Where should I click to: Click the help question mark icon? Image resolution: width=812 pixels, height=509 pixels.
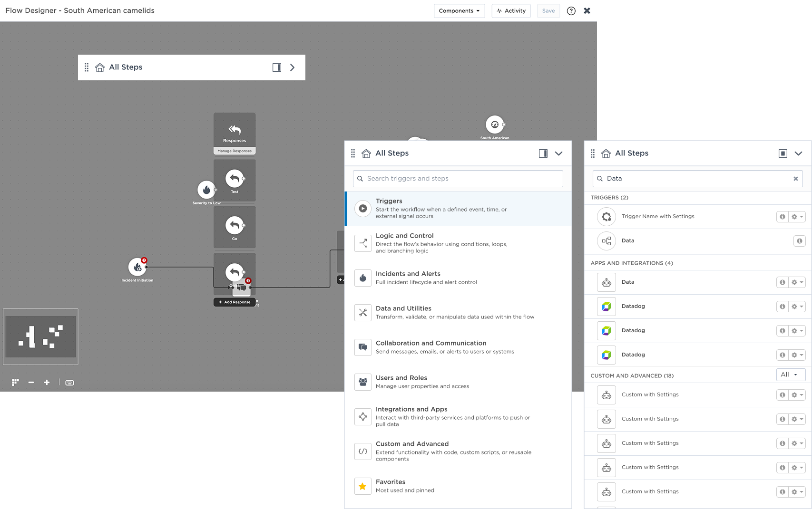pos(571,11)
